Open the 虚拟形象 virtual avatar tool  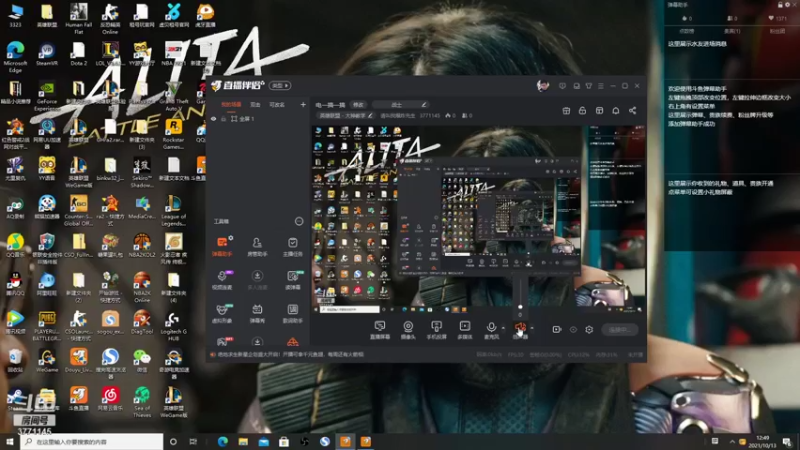(x=222, y=313)
